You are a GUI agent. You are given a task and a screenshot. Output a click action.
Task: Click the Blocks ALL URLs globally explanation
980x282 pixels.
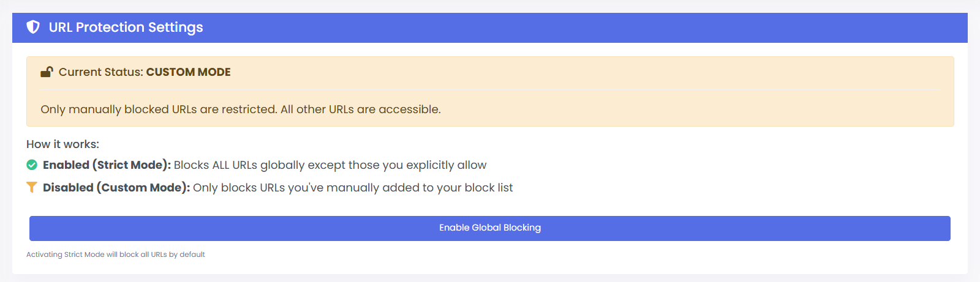click(330, 165)
